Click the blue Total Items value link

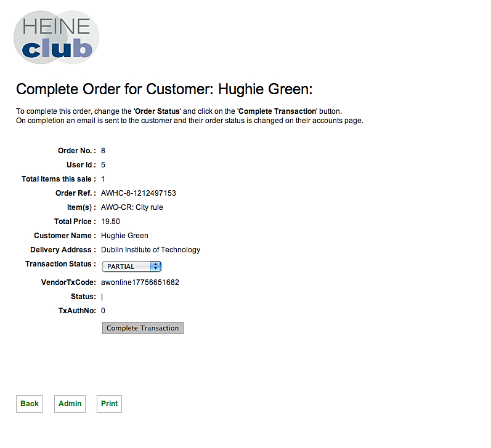click(x=103, y=179)
